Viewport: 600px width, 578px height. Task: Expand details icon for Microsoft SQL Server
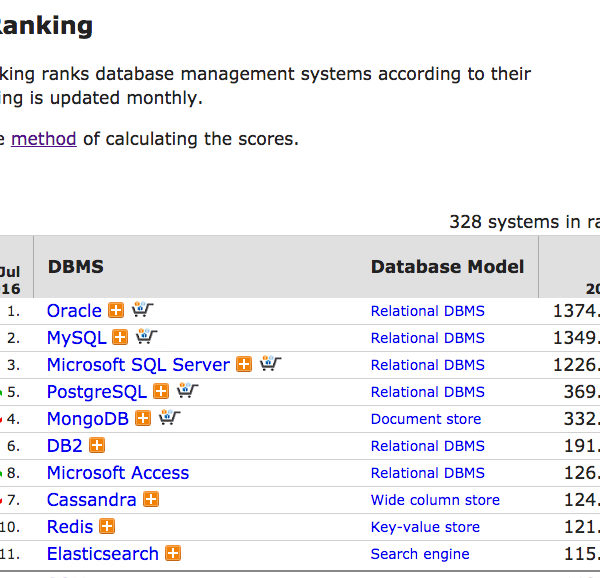click(x=244, y=365)
